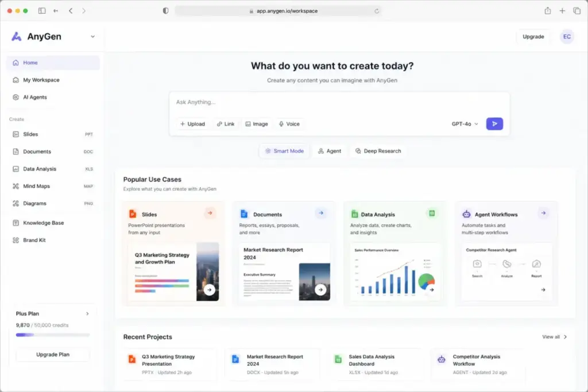Select Slides under Create
This screenshot has width=588, height=392.
pos(53,134)
